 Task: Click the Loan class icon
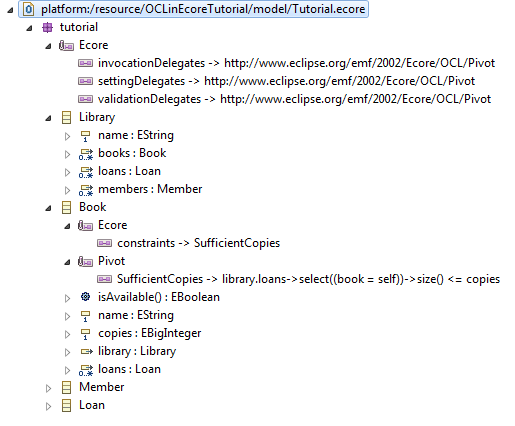pyautogui.click(x=66, y=405)
